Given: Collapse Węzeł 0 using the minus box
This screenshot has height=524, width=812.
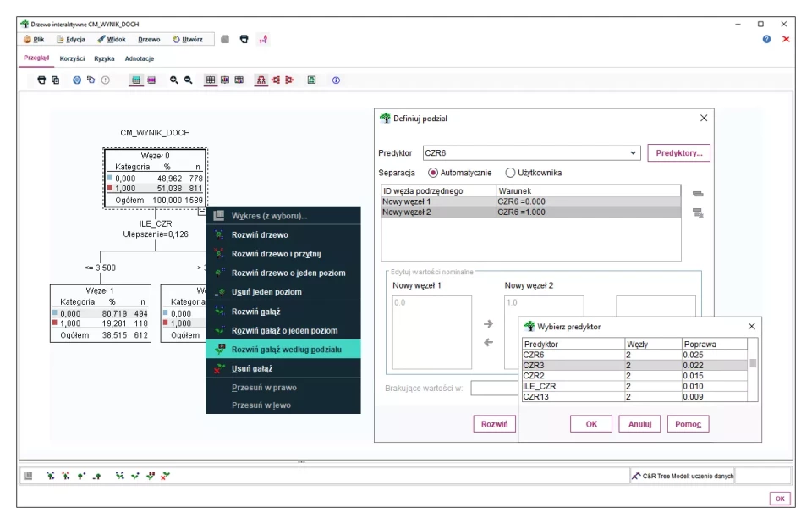Looking at the screenshot, I should (x=202, y=212).
